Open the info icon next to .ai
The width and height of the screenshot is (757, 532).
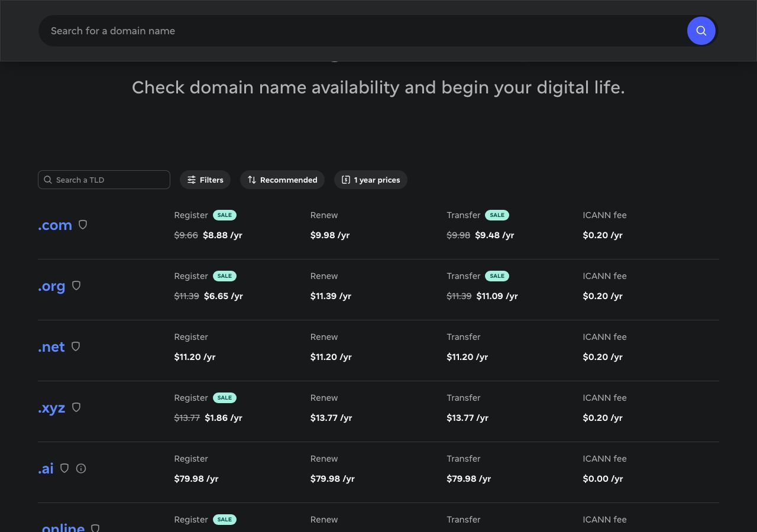81,468
